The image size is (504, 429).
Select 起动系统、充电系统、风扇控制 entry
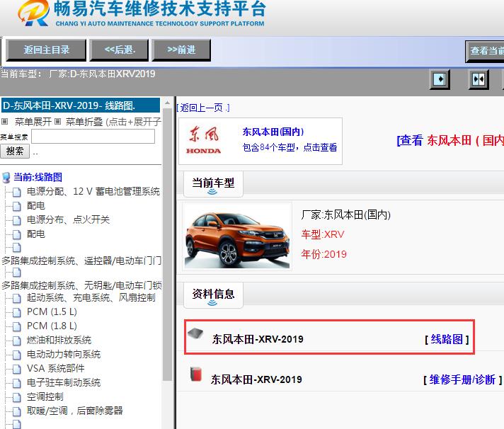click(x=91, y=297)
